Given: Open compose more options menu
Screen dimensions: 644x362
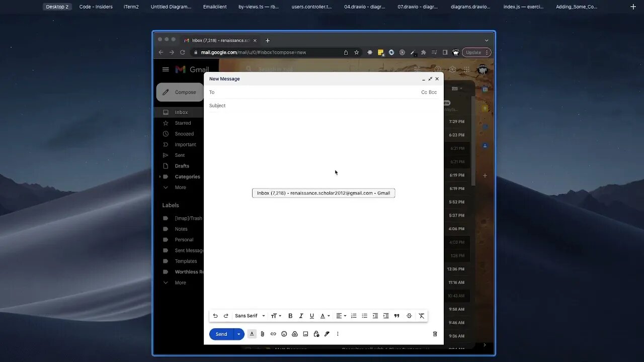Looking at the screenshot, I should 338,334.
